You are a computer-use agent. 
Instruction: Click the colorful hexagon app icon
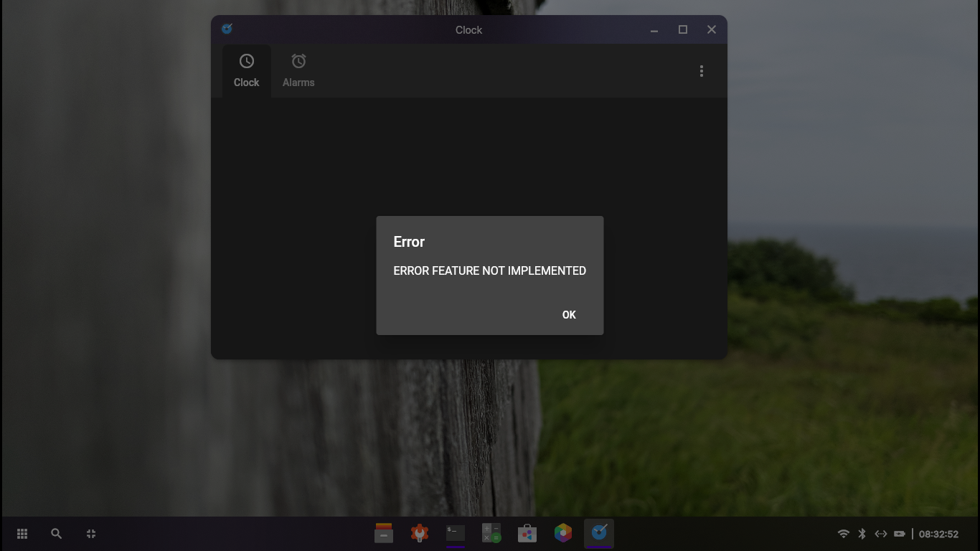tap(563, 533)
